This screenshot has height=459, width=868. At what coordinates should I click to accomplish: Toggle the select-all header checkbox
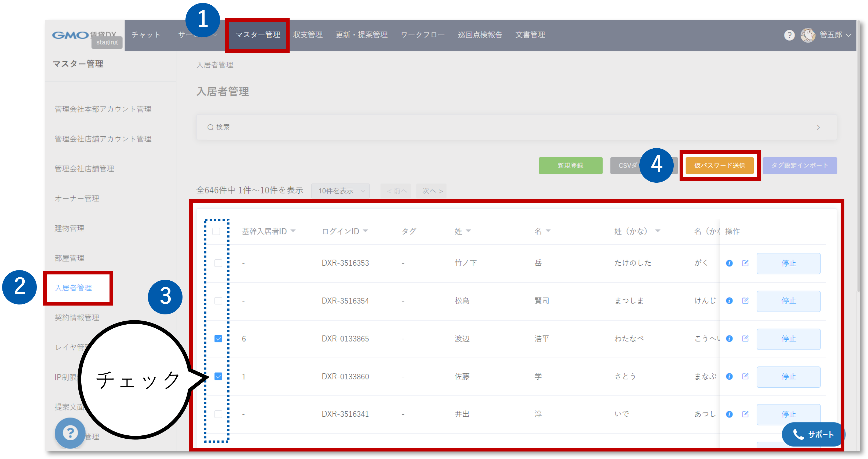click(x=216, y=231)
